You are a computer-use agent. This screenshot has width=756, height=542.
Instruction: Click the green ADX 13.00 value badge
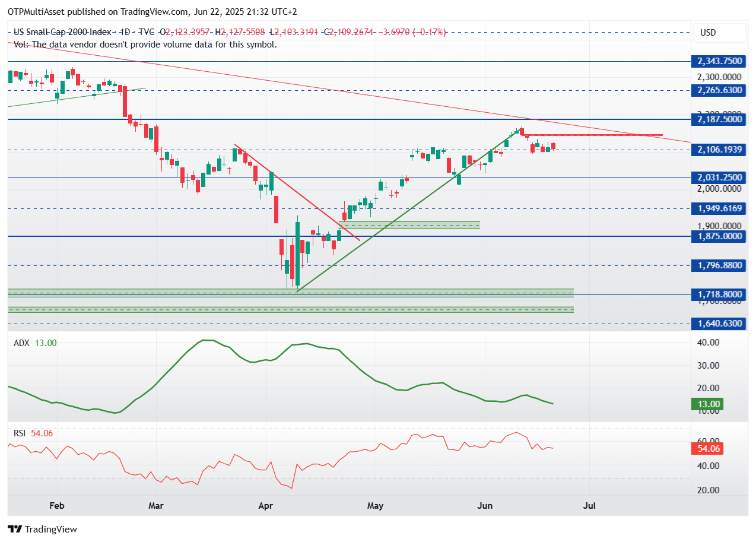[x=707, y=404]
